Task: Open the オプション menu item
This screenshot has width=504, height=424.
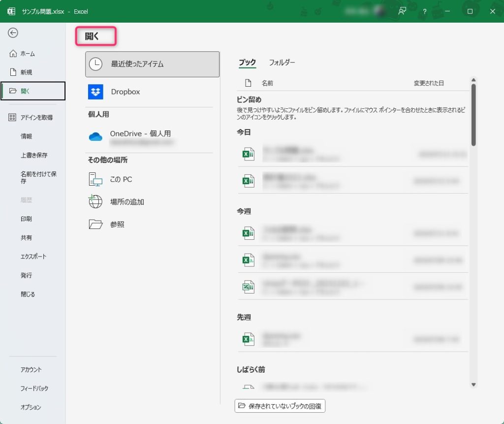Action: pos(31,407)
